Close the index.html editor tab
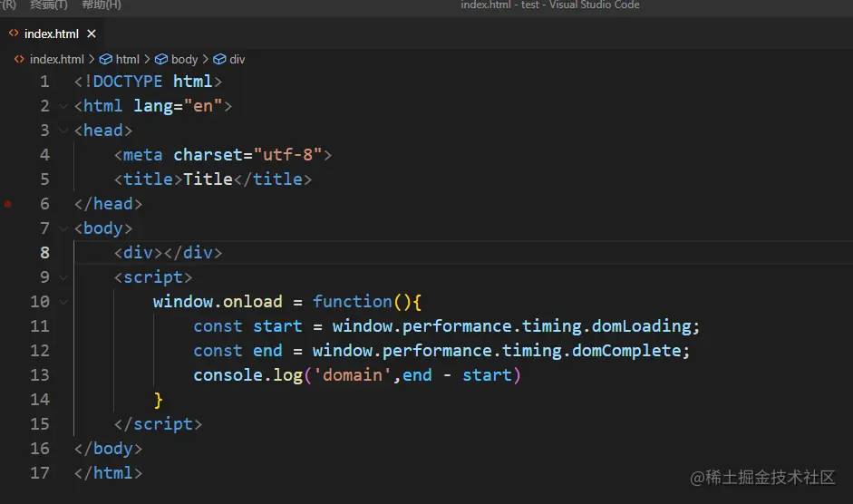 (x=92, y=34)
